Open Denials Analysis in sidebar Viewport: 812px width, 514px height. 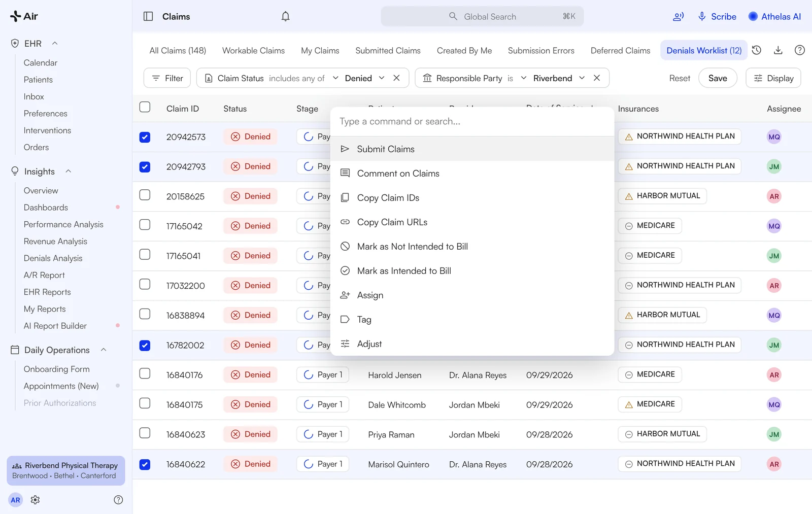tap(53, 258)
